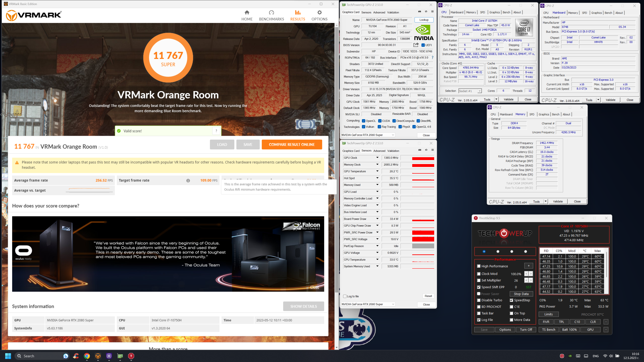Go to VRMark Home icon
Image resolution: width=644 pixels, height=362 pixels.
click(247, 13)
